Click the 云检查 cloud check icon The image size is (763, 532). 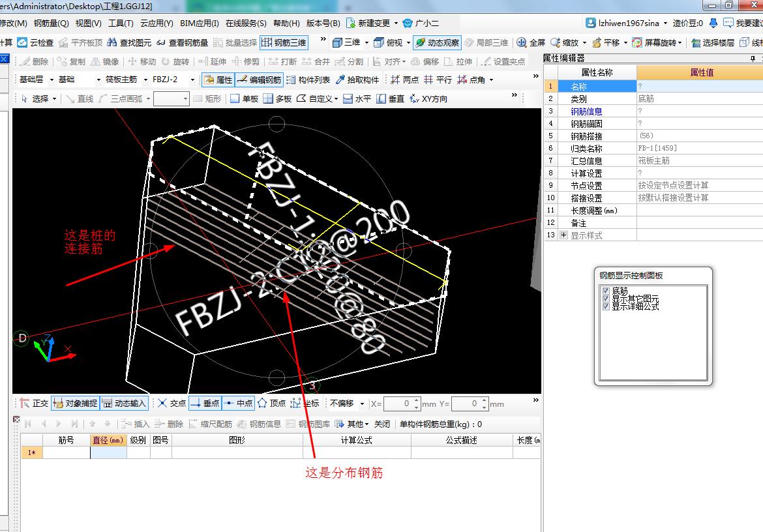(x=22, y=42)
